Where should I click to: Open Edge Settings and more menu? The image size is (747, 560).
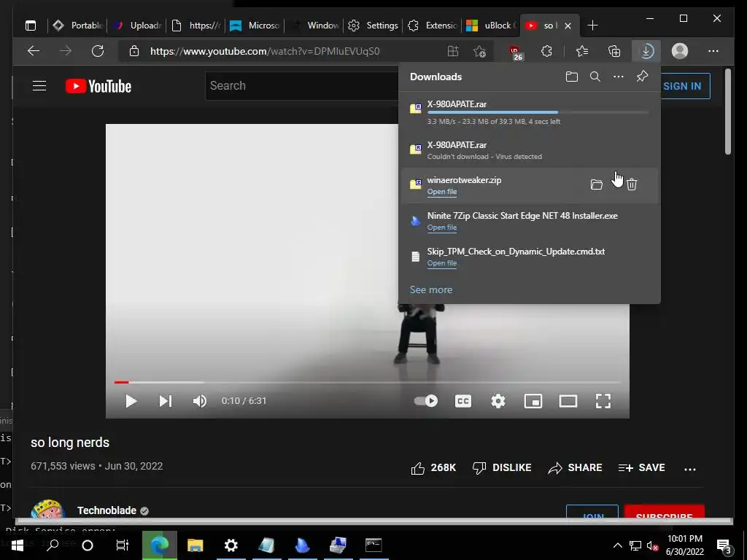click(713, 51)
